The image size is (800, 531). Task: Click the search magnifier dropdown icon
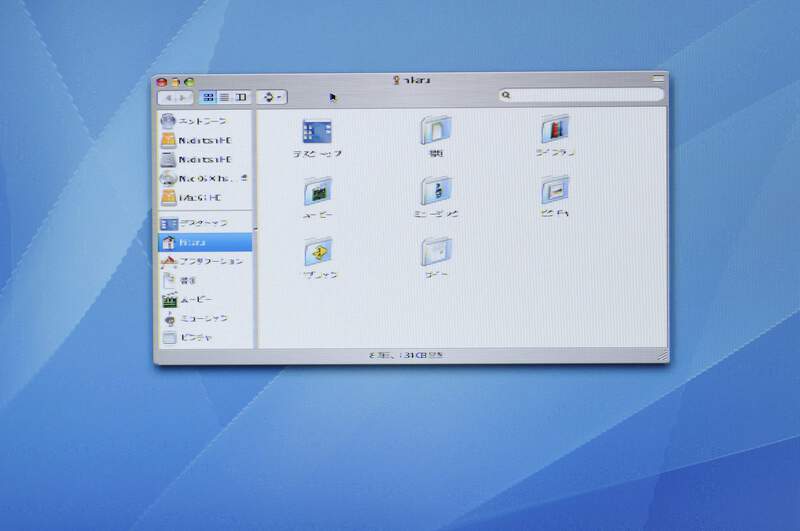coord(507,96)
